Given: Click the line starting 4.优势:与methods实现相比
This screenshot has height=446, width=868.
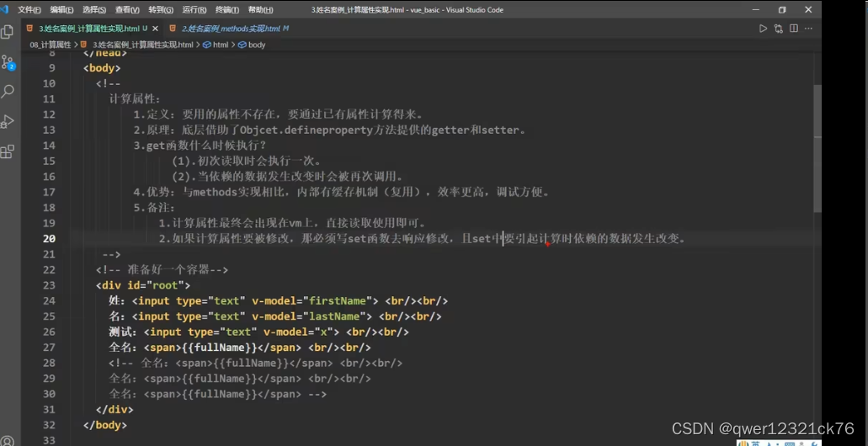Looking at the screenshot, I should point(342,192).
